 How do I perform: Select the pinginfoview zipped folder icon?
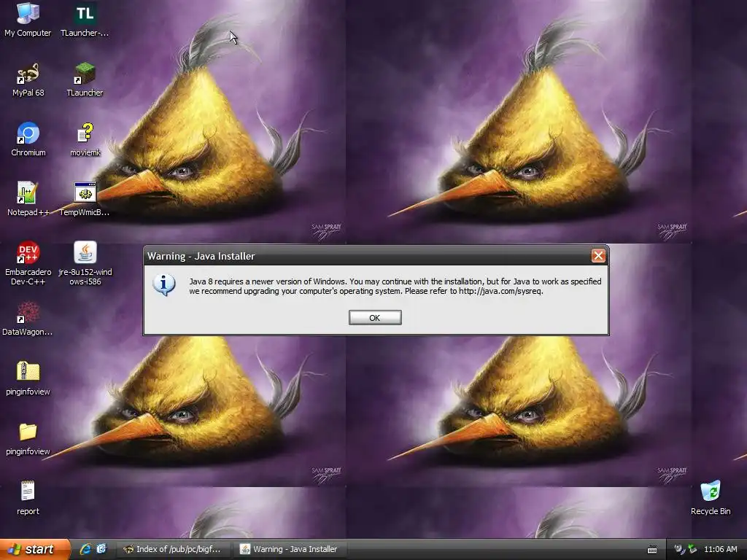28,378
